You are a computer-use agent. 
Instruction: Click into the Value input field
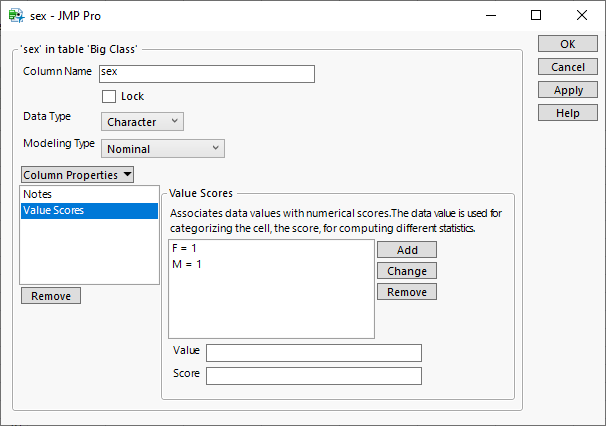point(313,353)
